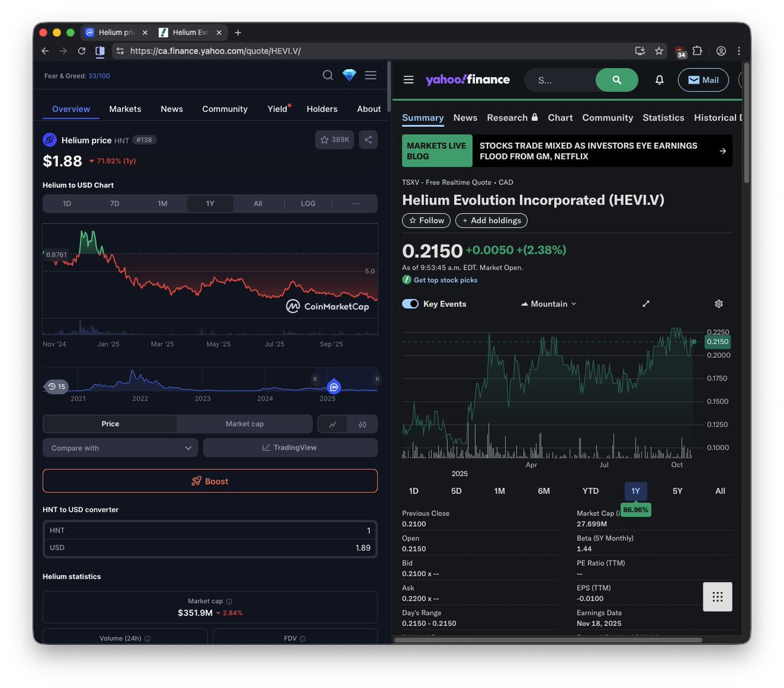Click the orange Boost button

[x=210, y=481]
